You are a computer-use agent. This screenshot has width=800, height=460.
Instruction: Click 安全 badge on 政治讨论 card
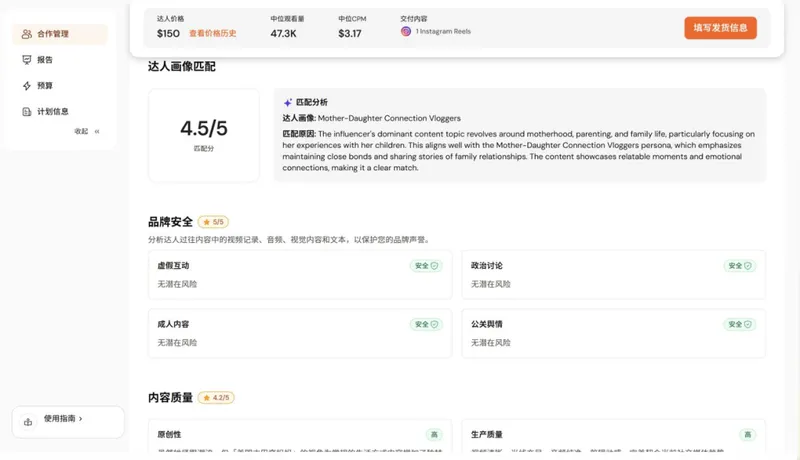pos(739,266)
